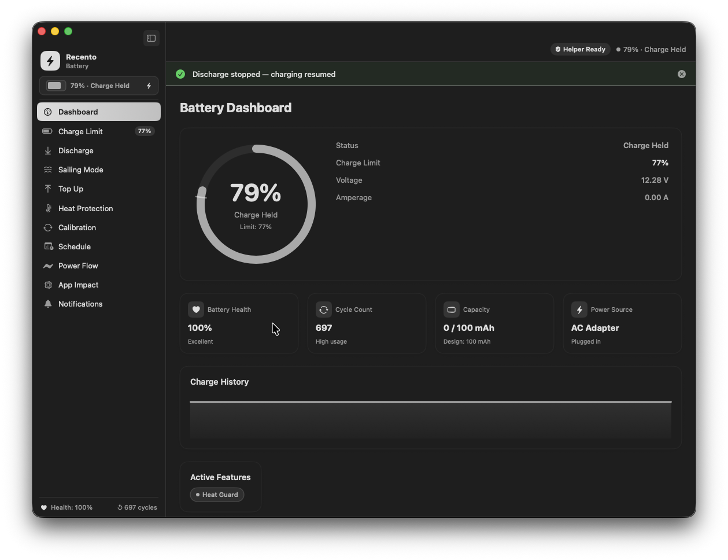Viewport: 728px width, 560px height.
Task: Open Dashboard in the sidebar
Action: 99,112
